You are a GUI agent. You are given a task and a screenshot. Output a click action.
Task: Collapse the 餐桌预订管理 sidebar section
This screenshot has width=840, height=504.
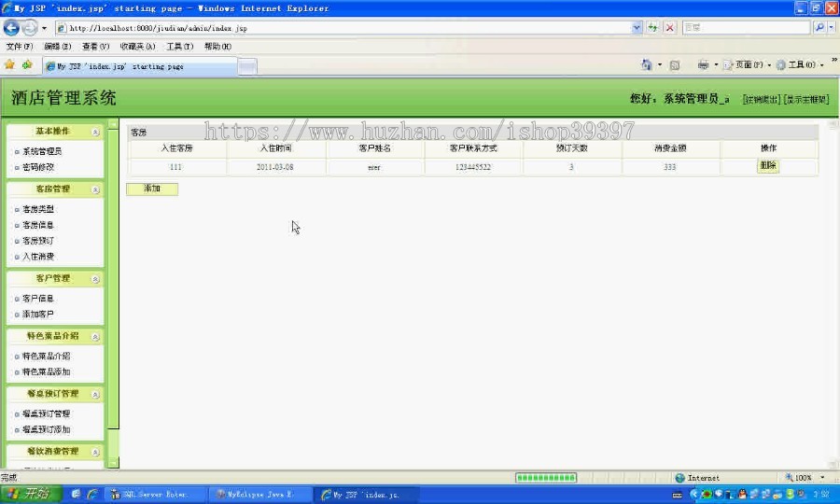(x=95, y=395)
